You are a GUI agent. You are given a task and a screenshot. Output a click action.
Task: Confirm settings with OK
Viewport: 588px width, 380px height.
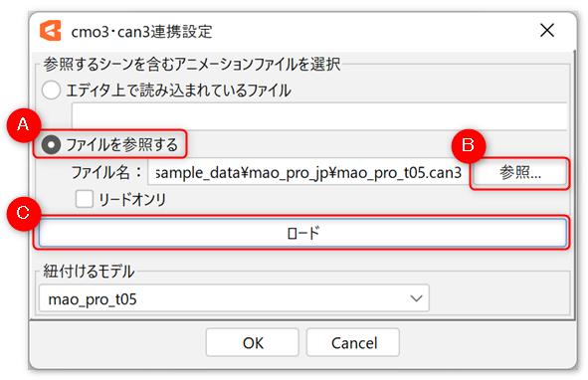tap(253, 342)
